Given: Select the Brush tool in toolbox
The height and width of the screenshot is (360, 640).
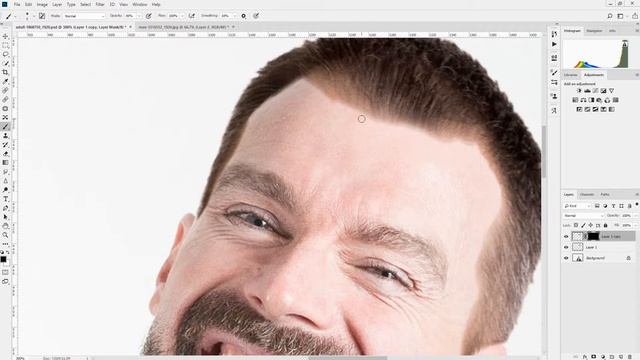Looking at the screenshot, I should [x=5, y=127].
